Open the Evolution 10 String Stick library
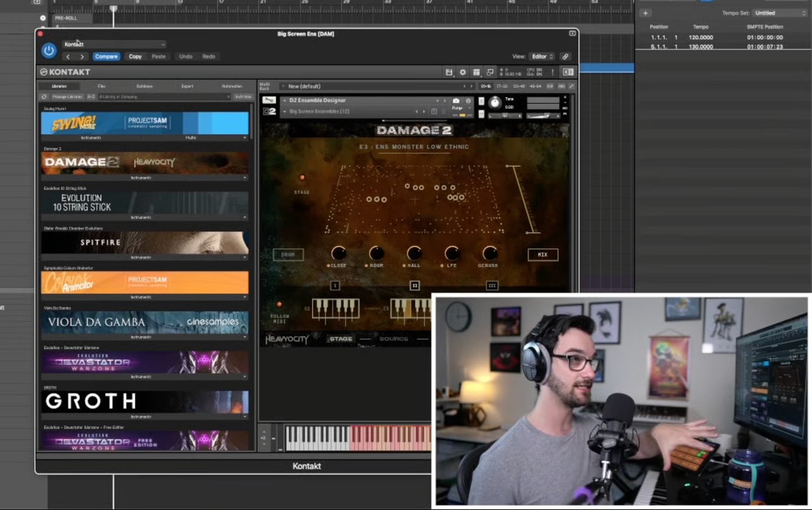The image size is (812, 510). [145, 202]
